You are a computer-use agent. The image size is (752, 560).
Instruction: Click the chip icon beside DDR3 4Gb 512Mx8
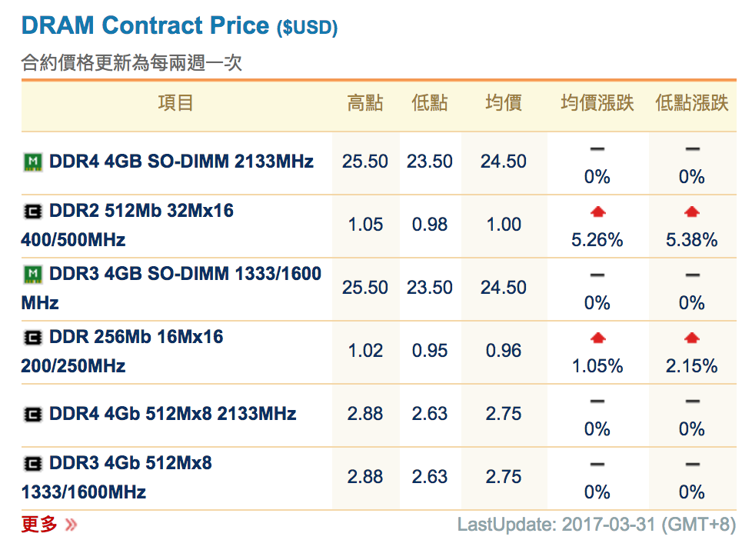32,463
